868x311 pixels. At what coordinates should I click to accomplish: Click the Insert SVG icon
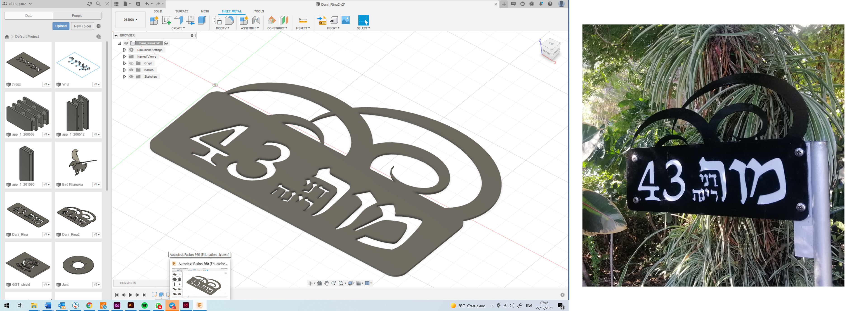click(322, 20)
